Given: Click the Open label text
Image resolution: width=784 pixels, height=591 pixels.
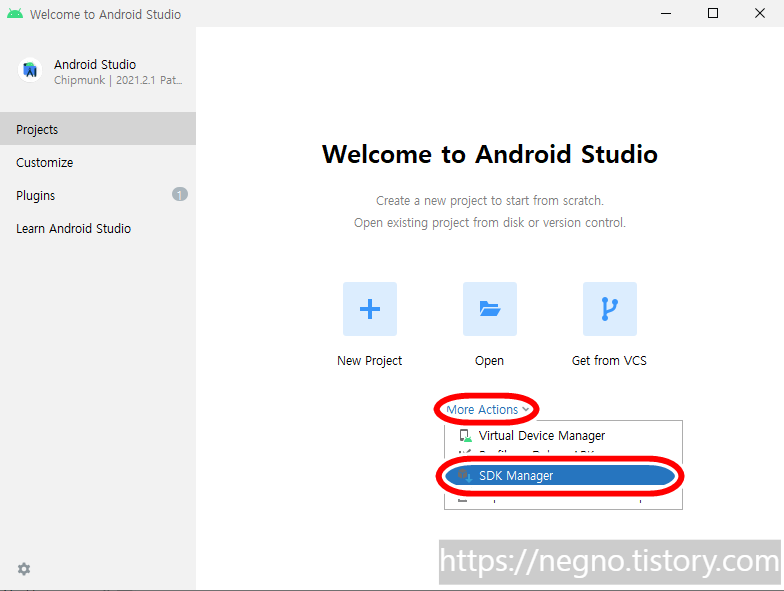Looking at the screenshot, I should 490,360.
